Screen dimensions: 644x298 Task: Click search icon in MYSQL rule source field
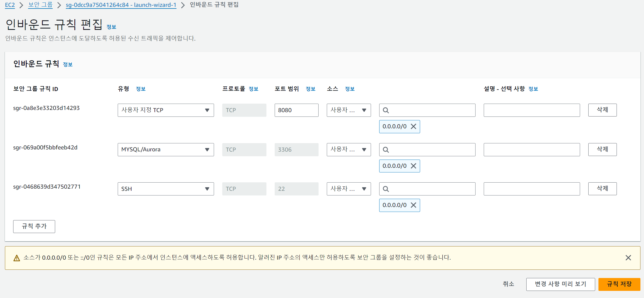[386, 150]
